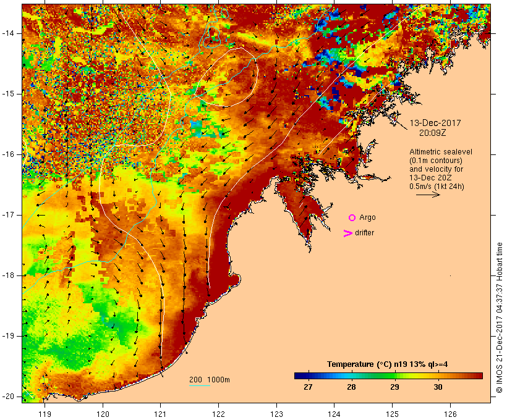
Task: Click the '30' color bar value
Action: [x=438, y=387]
